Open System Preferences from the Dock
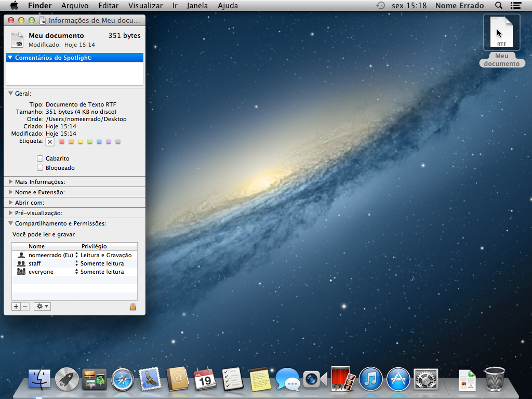This screenshot has height=399, width=532. (x=426, y=379)
